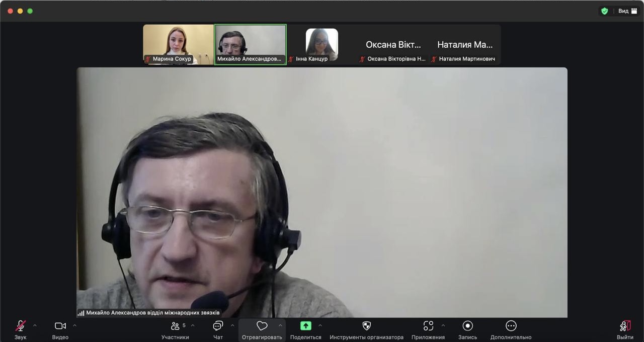Open the Дополнительно more options menu
The width and height of the screenshot is (644, 342).
pos(511,330)
